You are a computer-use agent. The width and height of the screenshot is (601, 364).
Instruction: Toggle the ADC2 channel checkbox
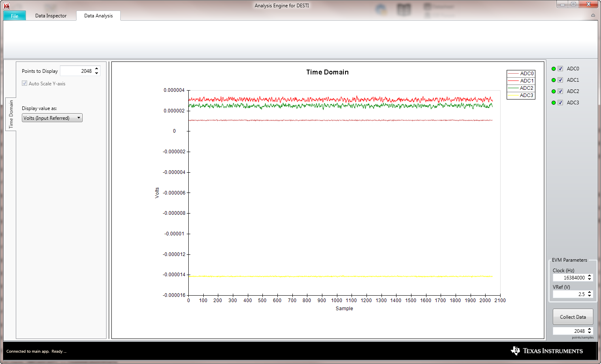point(560,91)
